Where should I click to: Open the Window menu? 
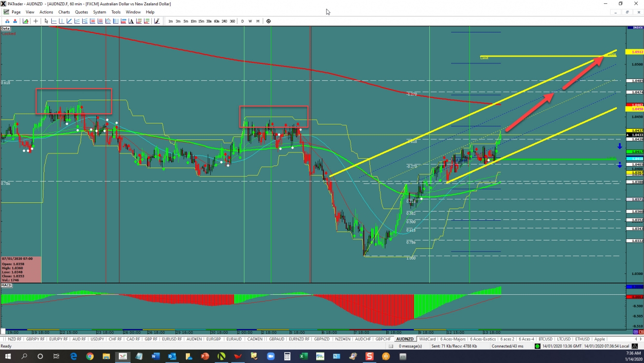[133, 12]
